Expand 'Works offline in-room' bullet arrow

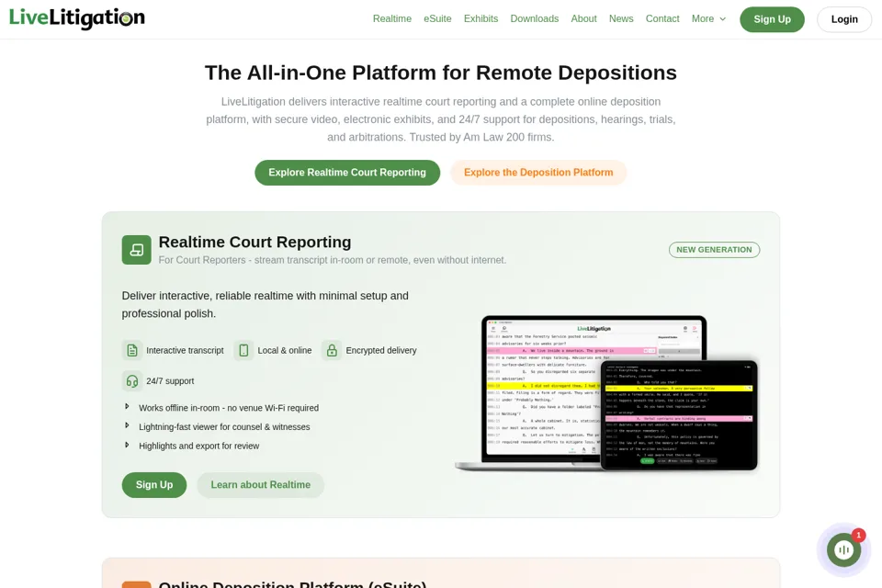127,406
